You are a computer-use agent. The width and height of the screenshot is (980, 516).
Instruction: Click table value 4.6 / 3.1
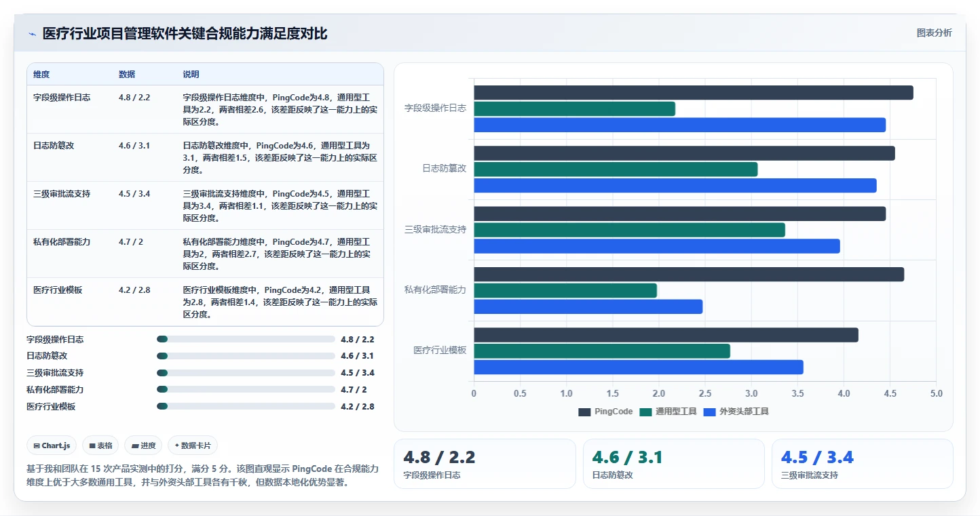(134, 145)
